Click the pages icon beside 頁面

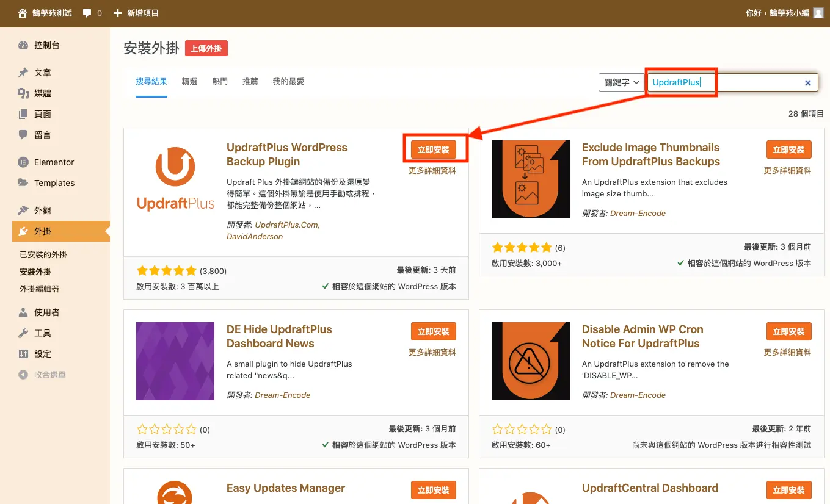click(x=23, y=114)
